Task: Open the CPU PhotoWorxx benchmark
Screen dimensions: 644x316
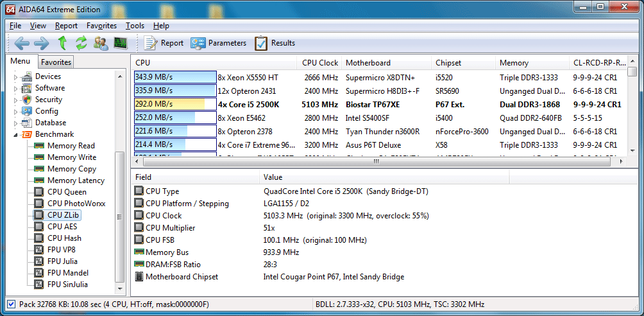Action: click(x=76, y=203)
